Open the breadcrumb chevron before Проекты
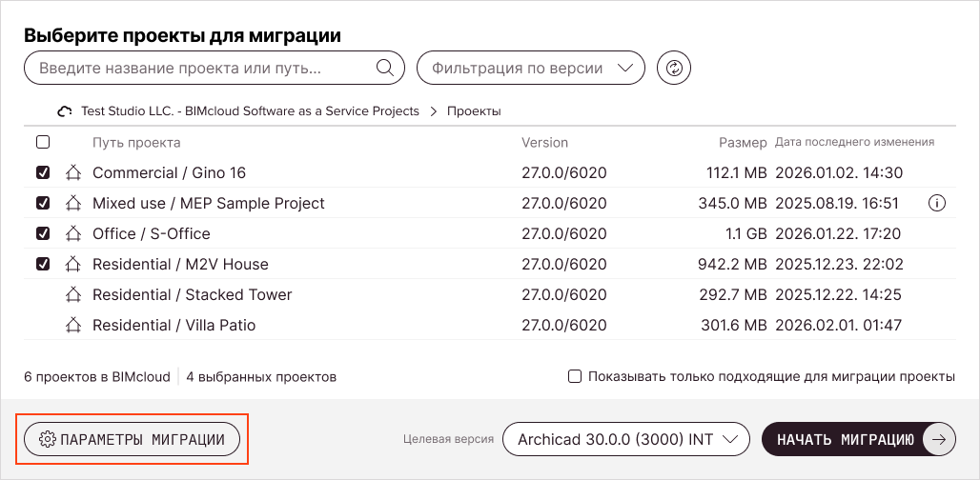 tap(433, 111)
